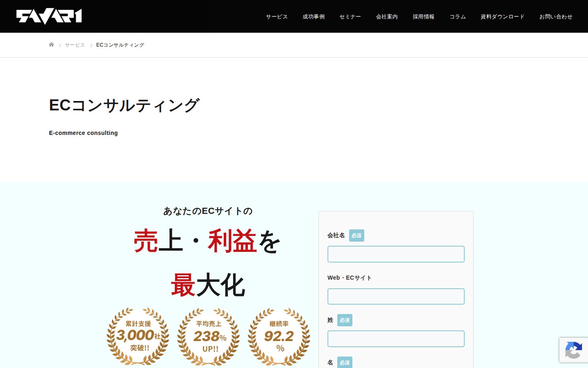Focus the 会社名 input field
588x368 pixels.
(x=396, y=254)
